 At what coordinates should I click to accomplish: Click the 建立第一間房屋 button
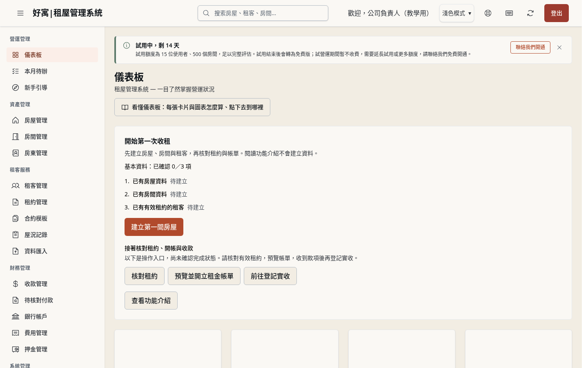(154, 227)
